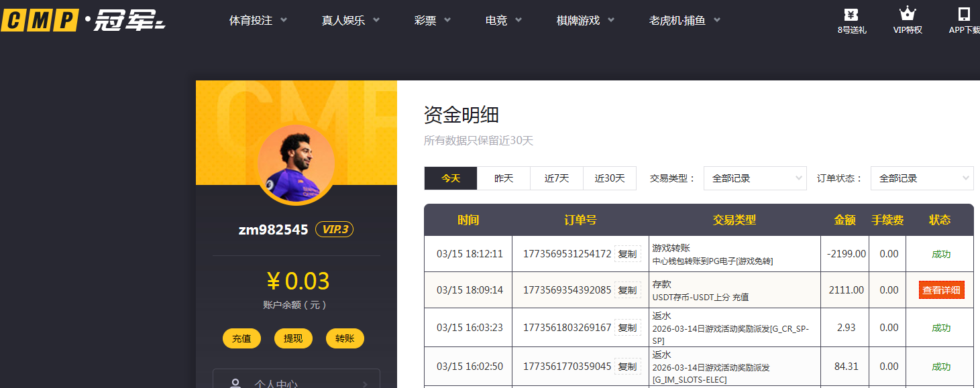
Task: Copy order number 1773569531254172 via 复制
Action: [x=628, y=253]
